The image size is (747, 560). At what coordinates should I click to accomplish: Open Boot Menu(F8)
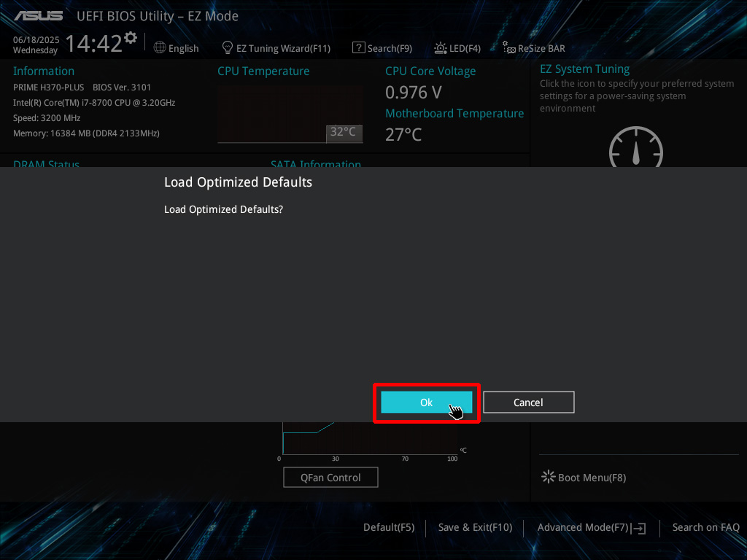[592, 478]
